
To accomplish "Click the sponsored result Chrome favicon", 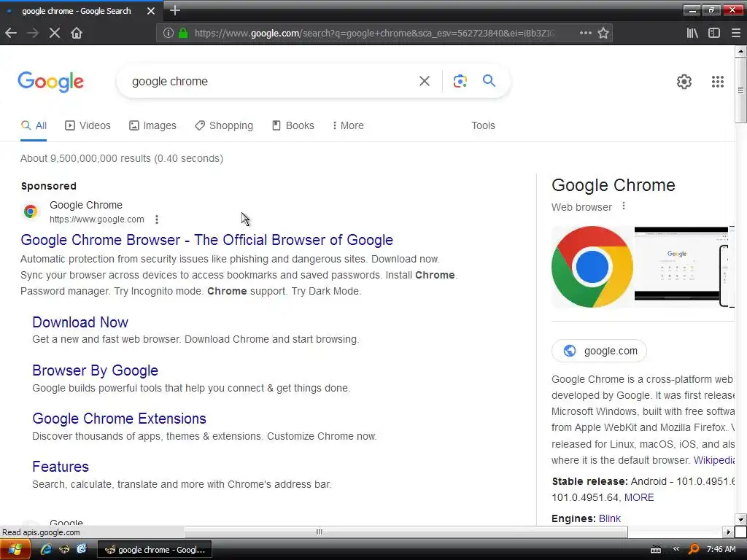I will pos(31,211).
